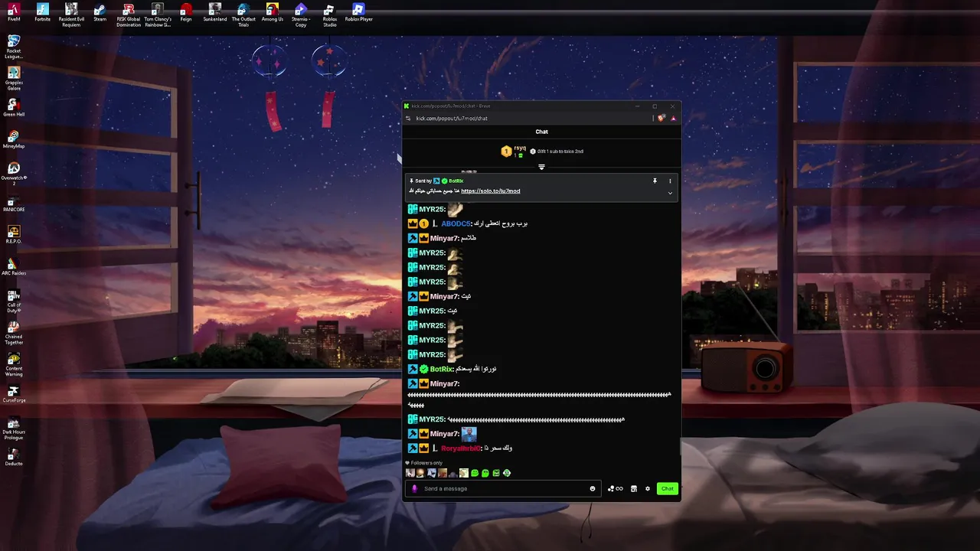Expand the pinned message with chevron

coord(670,193)
